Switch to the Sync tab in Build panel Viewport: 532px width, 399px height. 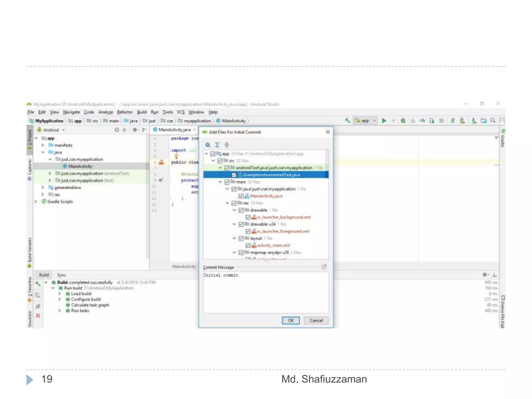pos(62,275)
